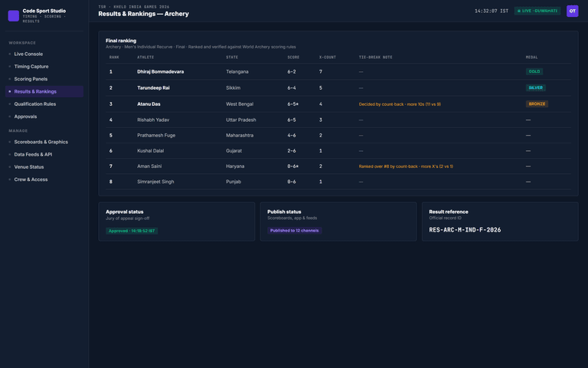Screen dimensions: 588x368
Task: Click the X-COUNT column header
Action: [x=328, y=58]
